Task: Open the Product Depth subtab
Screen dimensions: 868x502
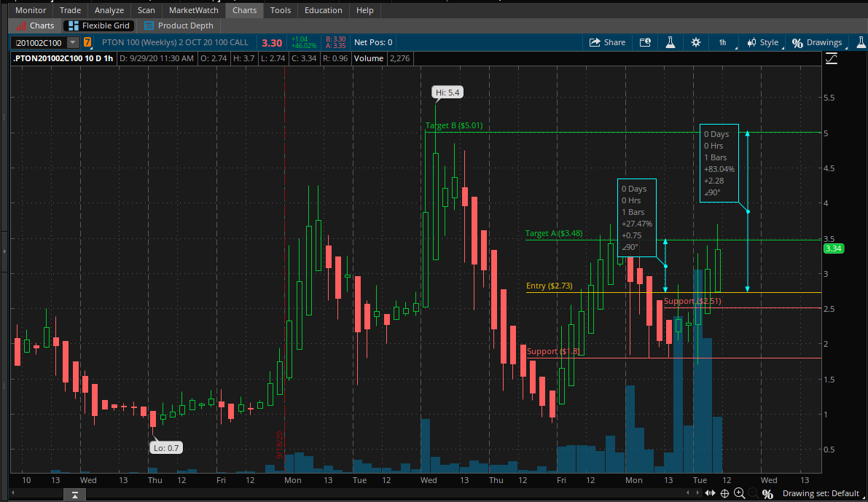Action: pyautogui.click(x=179, y=26)
